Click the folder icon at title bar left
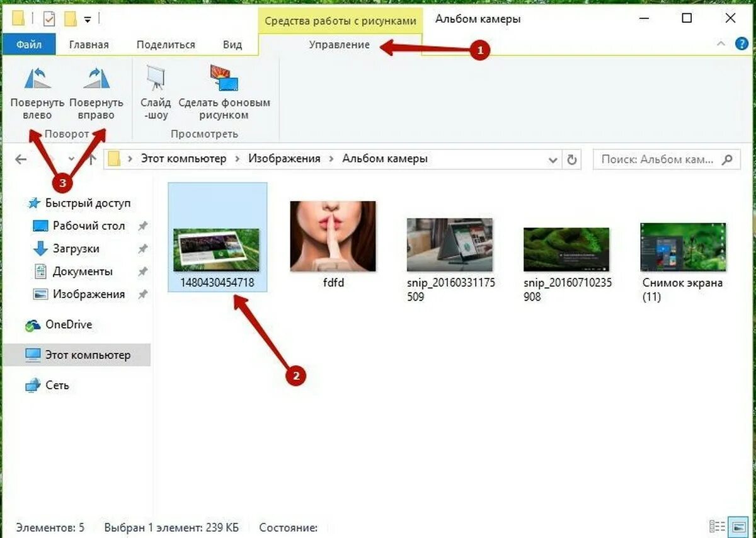756x538 pixels. (x=19, y=20)
